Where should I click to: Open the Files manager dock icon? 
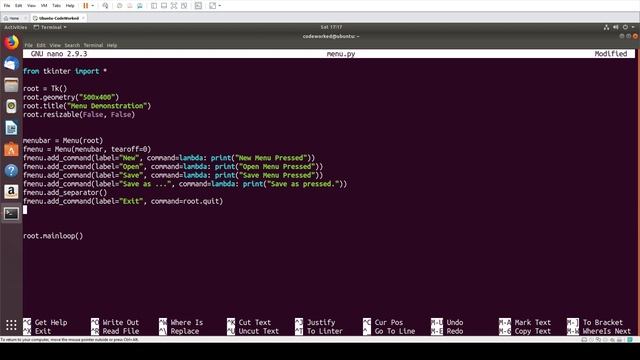(11, 85)
